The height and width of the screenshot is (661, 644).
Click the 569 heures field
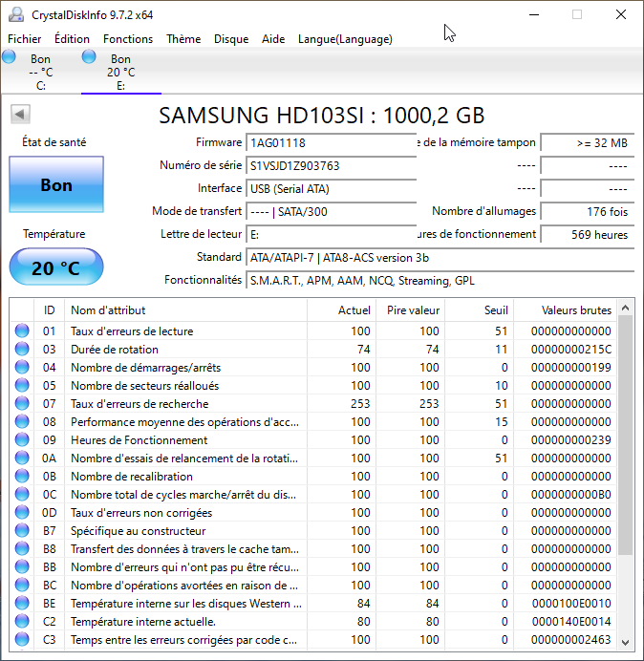(587, 234)
